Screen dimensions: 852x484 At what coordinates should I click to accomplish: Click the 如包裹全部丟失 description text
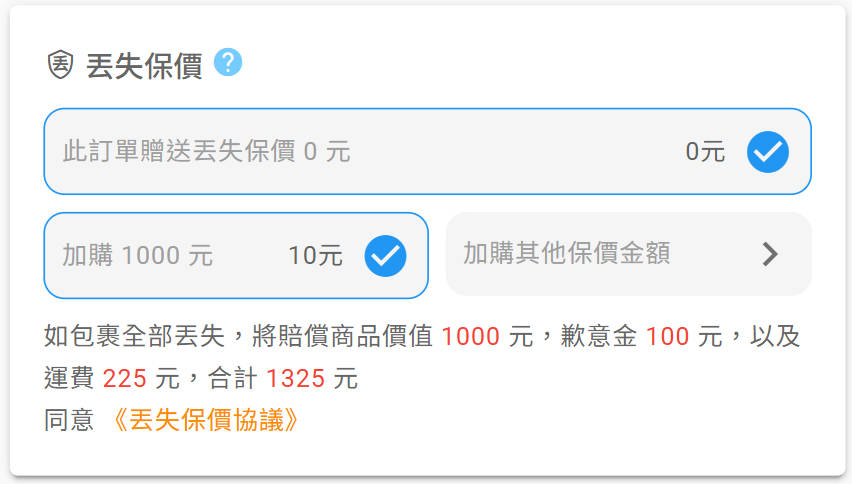(134, 336)
